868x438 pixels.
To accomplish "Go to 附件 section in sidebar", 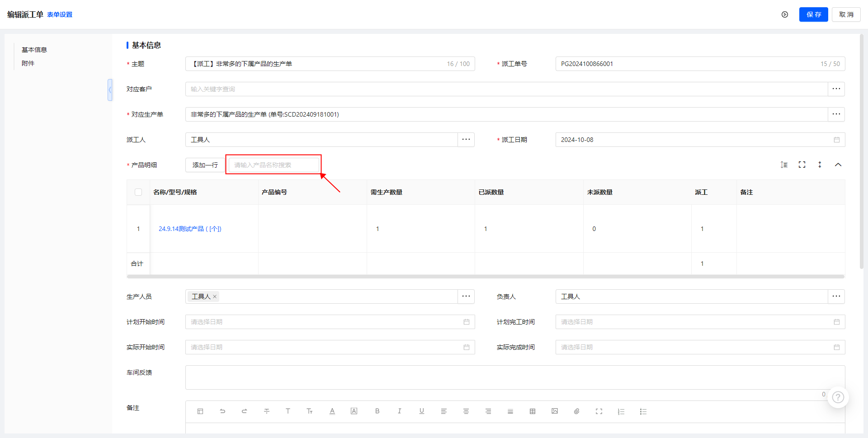I will click(x=28, y=63).
